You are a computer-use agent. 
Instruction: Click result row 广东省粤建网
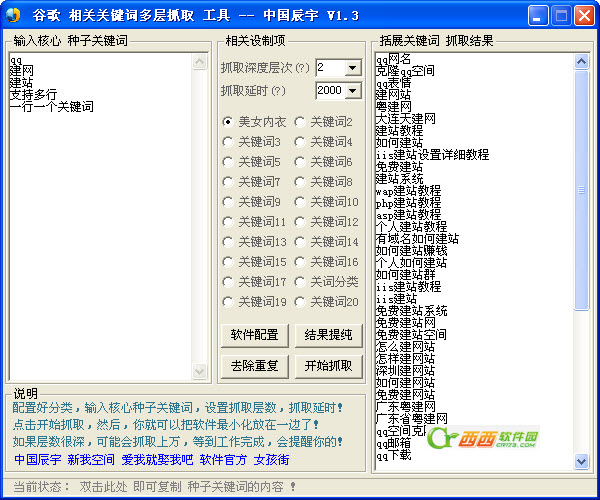(x=411, y=419)
